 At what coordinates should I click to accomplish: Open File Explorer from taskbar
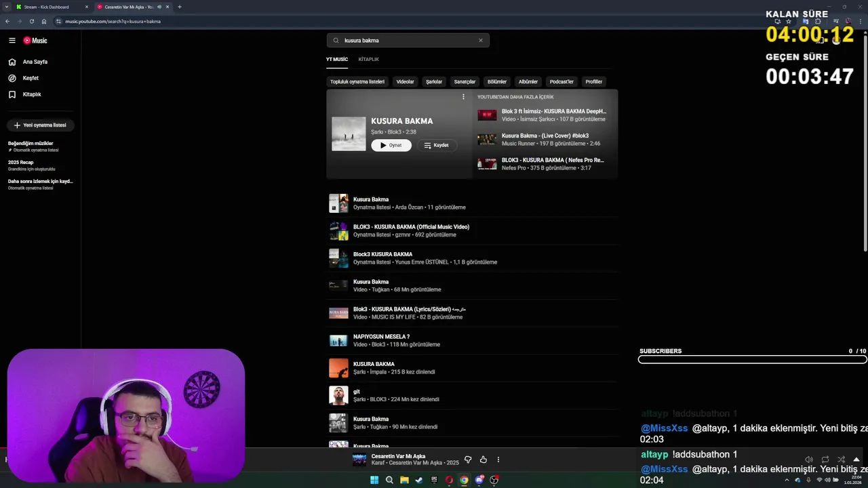coord(404,480)
